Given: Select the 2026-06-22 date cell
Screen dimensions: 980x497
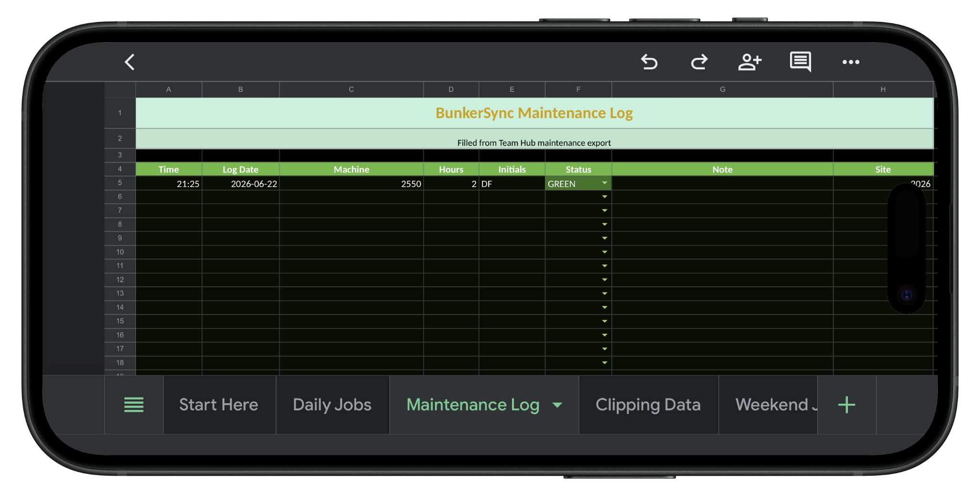Looking at the screenshot, I should point(241,184).
